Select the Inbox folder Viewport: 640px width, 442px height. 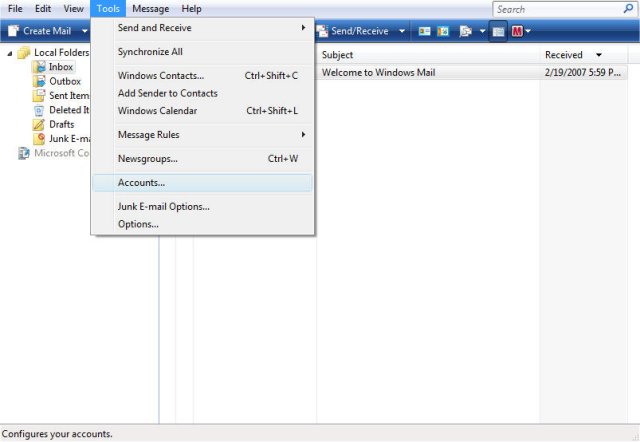click(x=61, y=67)
